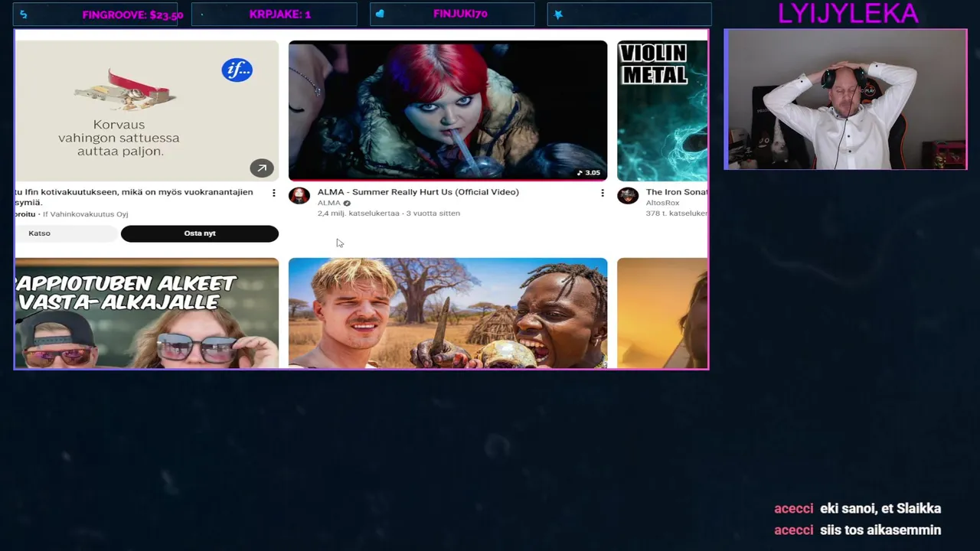Click ALMA verified channel badge
This screenshot has height=551, width=980.
[347, 204]
